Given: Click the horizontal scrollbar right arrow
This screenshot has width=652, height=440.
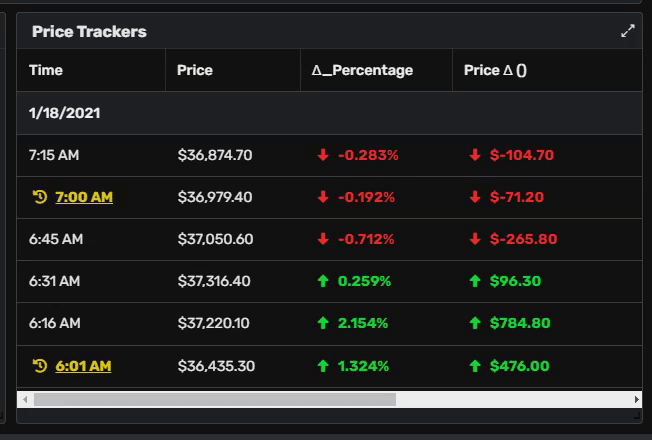Looking at the screenshot, I should (636, 400).
